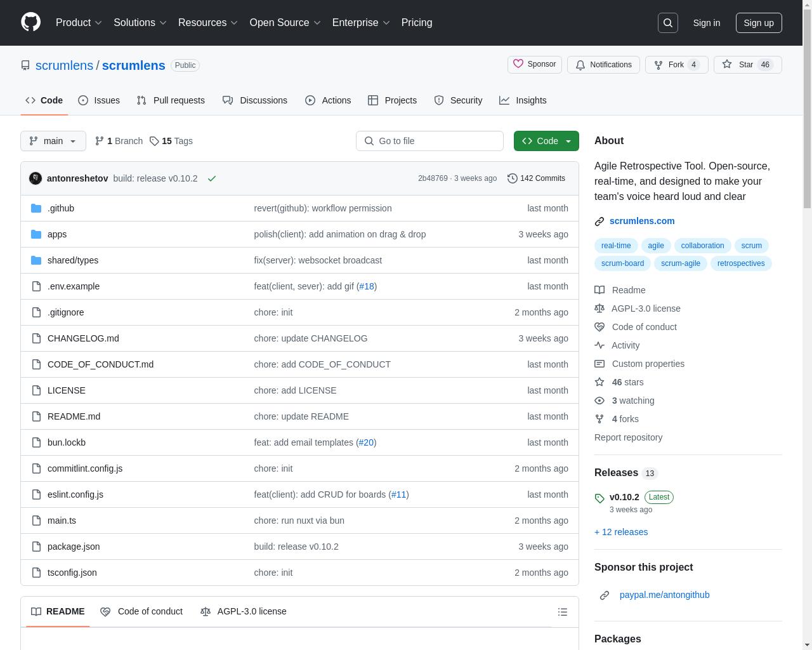The height and width of the screenshot is (650, 812).
Task: Open the CHANGELOG.md file
Action: 83,338
